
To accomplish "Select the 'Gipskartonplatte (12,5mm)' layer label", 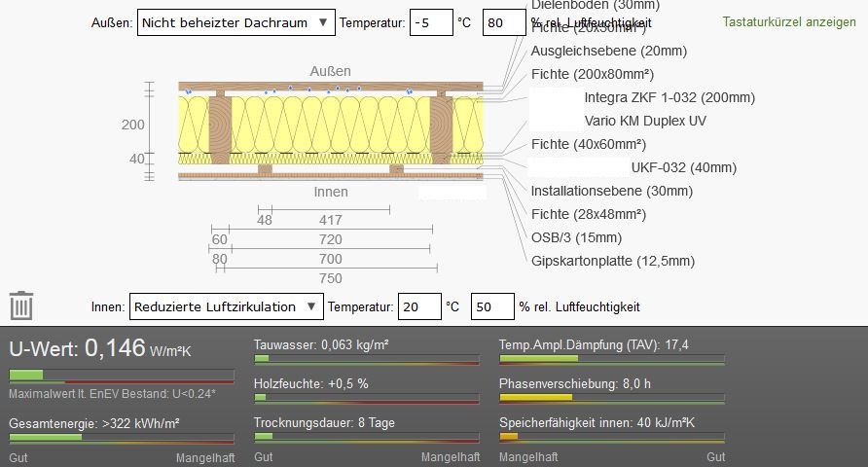I will (613, 261).
